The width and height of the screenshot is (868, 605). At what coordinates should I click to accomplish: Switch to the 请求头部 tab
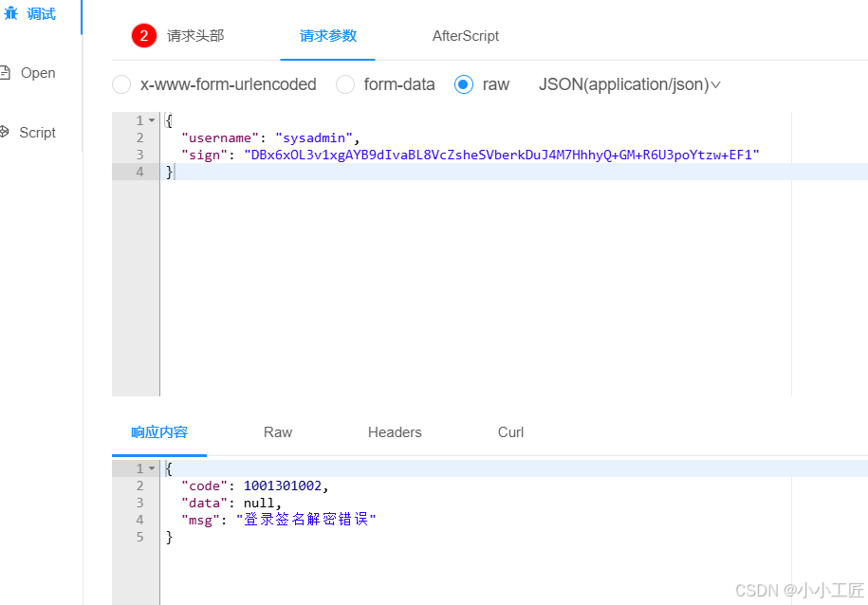pyautogui.click(x=195, y=36)
